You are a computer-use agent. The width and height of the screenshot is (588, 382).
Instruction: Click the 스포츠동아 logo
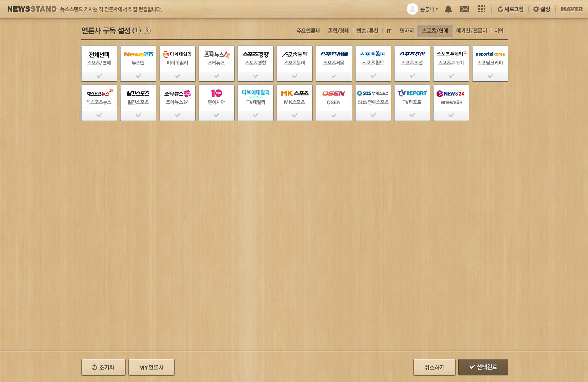pos(295,54)
